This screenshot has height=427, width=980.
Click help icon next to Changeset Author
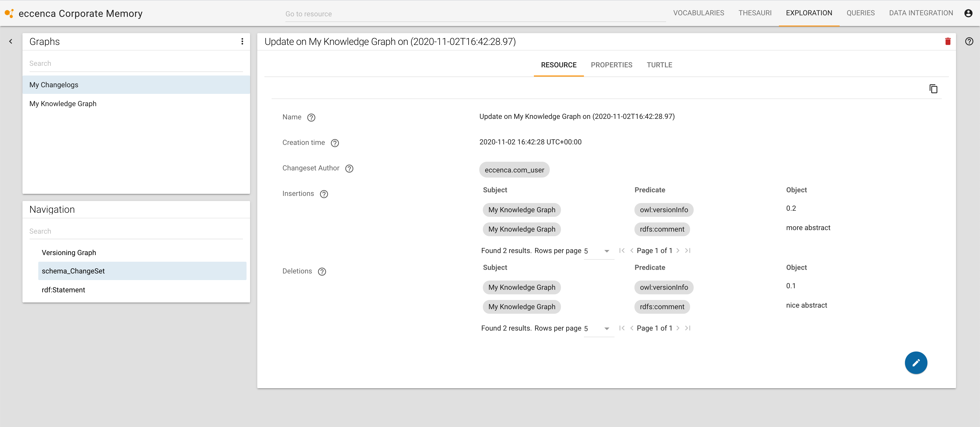[x=349, y=168]
